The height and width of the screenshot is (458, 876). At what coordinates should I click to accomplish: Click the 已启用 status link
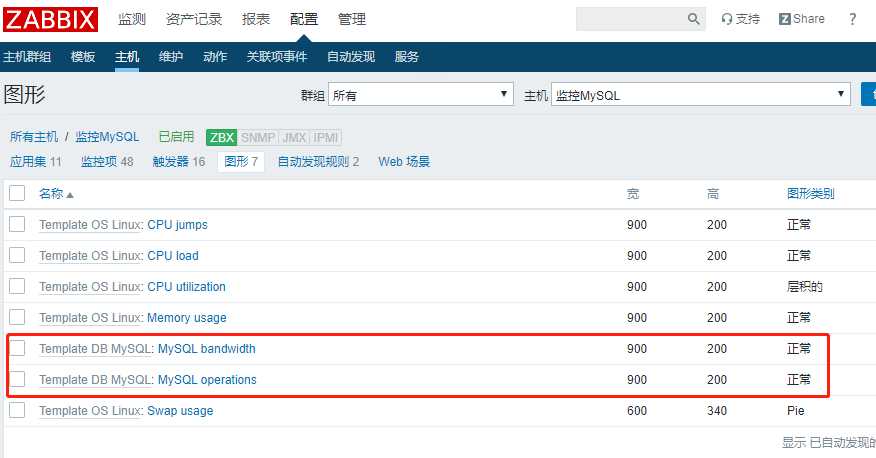click(x=177, y=137)
